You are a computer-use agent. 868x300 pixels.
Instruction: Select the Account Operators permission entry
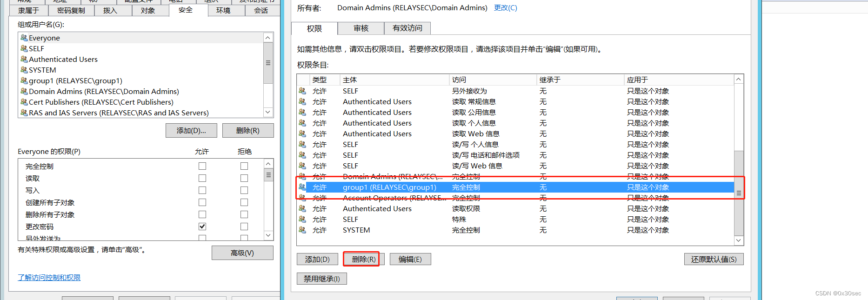coord(515,198)
